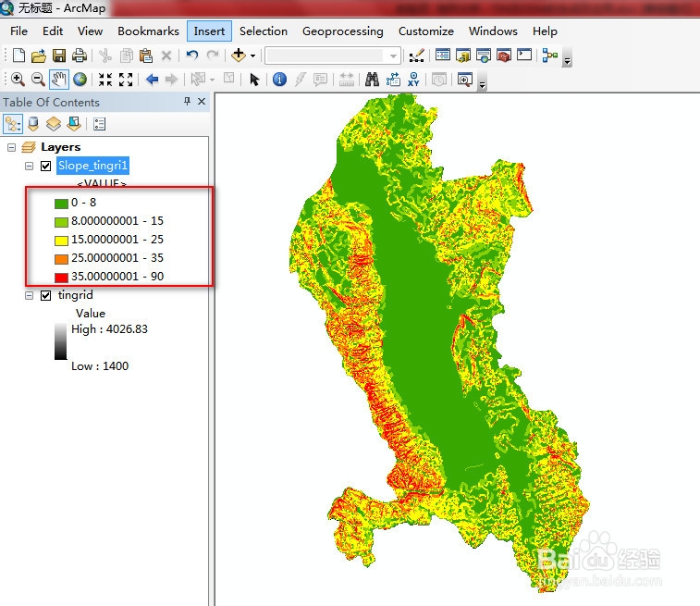Click the Full Extent globe icon

[x=80, y=80]
